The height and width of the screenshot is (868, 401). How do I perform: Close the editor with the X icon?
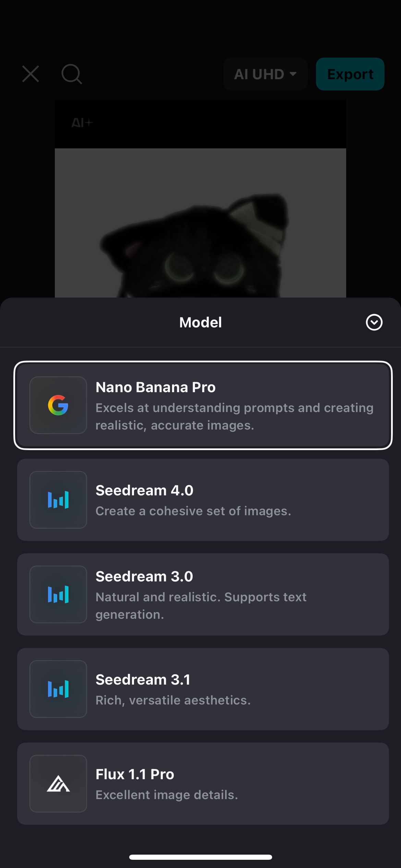pyautogui.click(x=31, y=74)
